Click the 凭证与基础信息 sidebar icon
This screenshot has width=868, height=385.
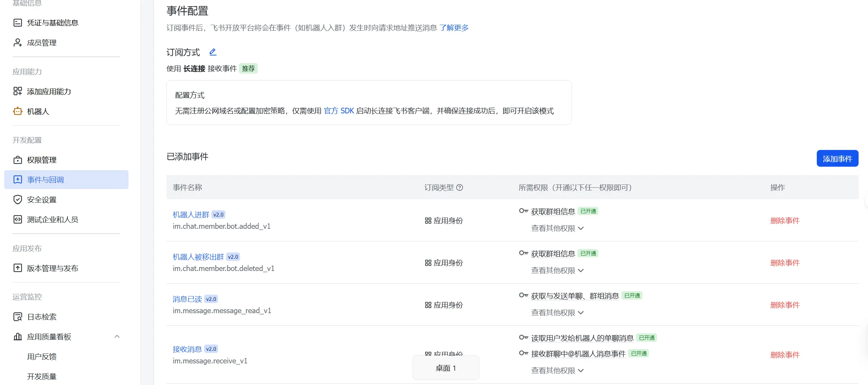[17, 23]
